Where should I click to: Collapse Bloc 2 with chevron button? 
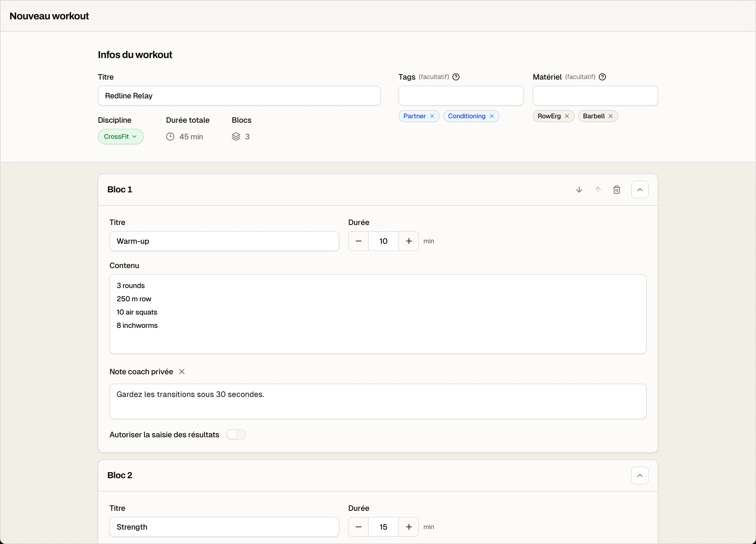[640, 476]
